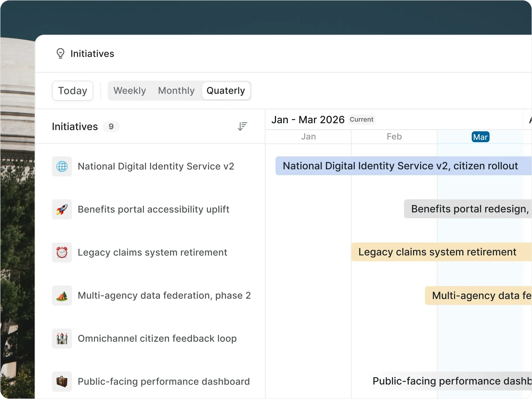This screenshot has height=399, width=532.
Task: Click the castle icon for Omnichannel feedback
Action: (x=62, y=339)
